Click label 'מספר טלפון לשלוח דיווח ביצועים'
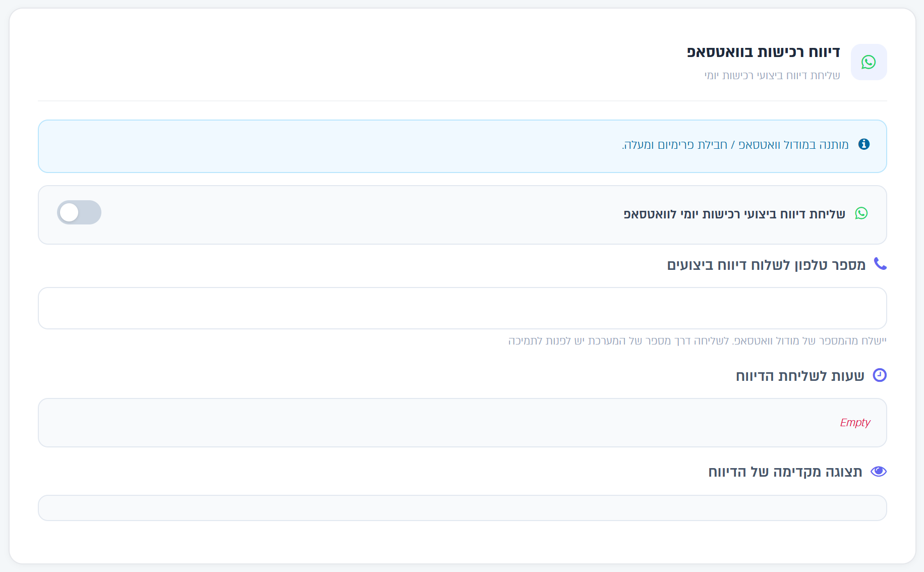Image resolution: width=924 pixels, height=572 pixels. pos(766,265)
